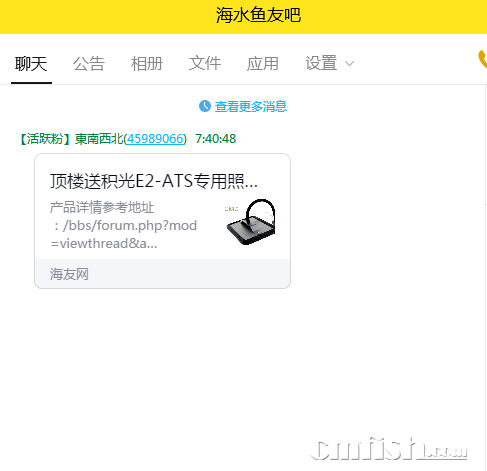Click the blue clock icon beside 查看更多消息
Viewport: 487px width, 471px height.
pos(205,106)
